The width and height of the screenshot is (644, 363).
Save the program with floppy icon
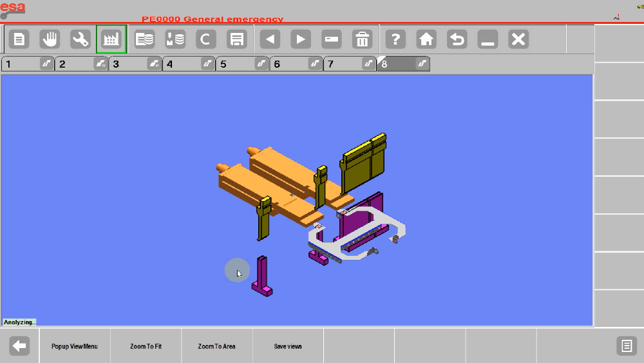tap(236, 39)
